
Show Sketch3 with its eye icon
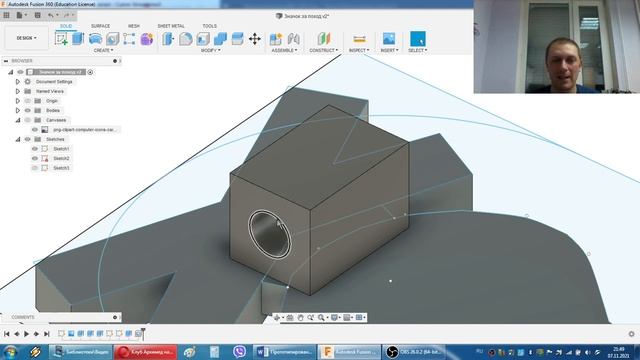coord(35,168)
